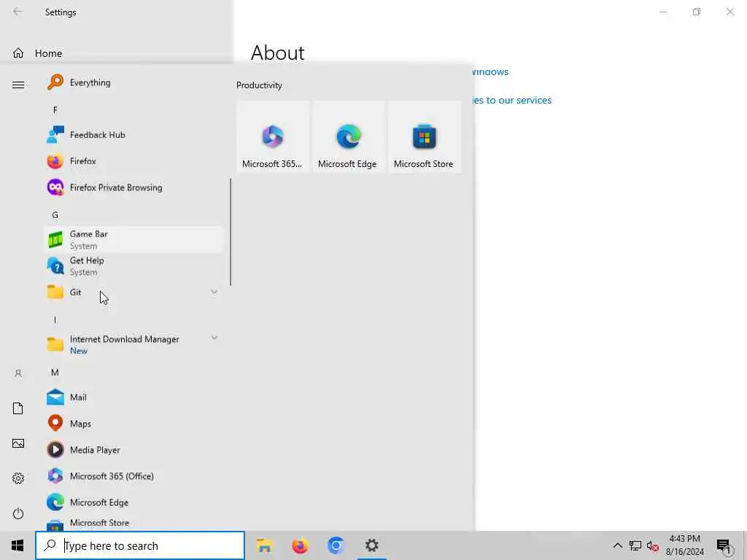
Task: Click the network tray icon
Action: point(635,545)
